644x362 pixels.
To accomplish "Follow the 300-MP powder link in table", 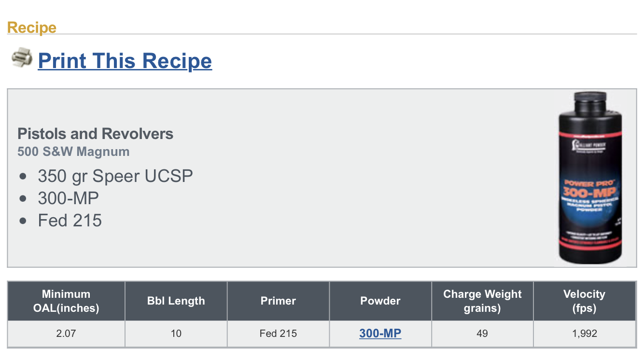I will coord(380,333).
